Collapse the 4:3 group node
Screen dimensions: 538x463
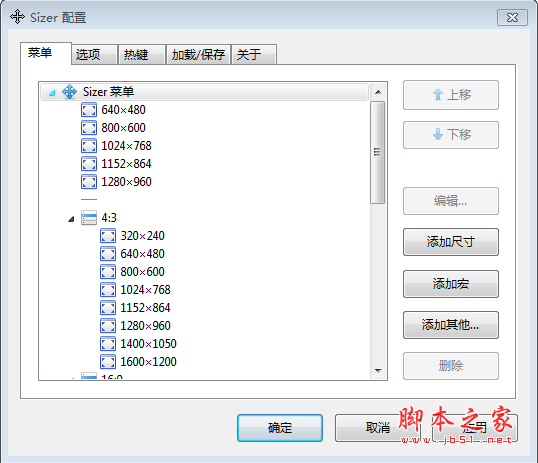(x=71, y=219)
